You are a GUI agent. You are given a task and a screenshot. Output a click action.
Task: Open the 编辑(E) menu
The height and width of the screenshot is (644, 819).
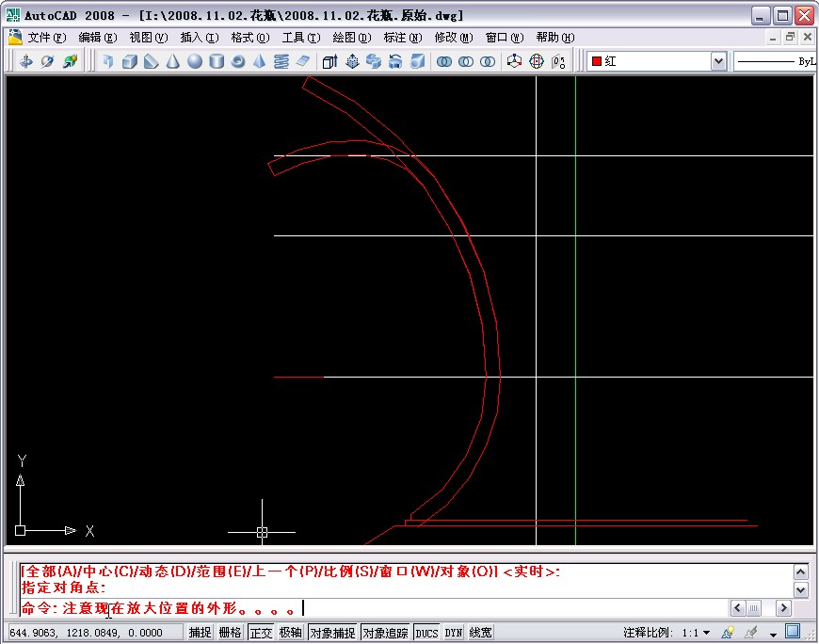98,38
